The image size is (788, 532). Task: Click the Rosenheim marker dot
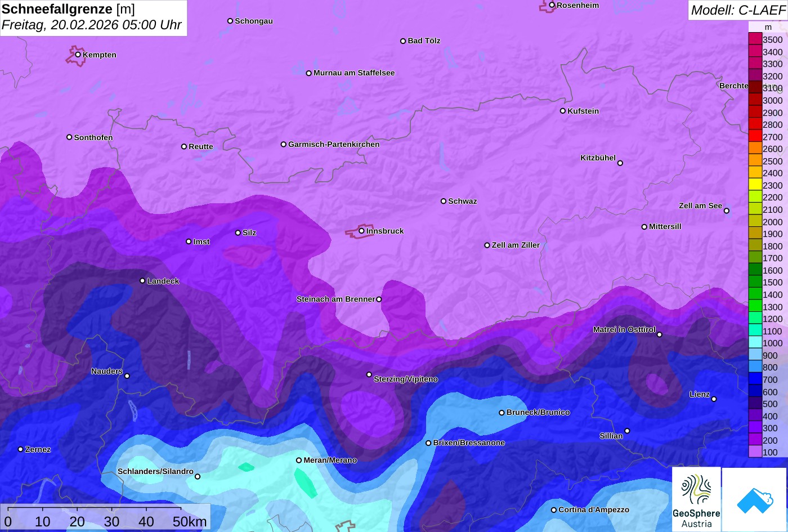coord(552,5)
